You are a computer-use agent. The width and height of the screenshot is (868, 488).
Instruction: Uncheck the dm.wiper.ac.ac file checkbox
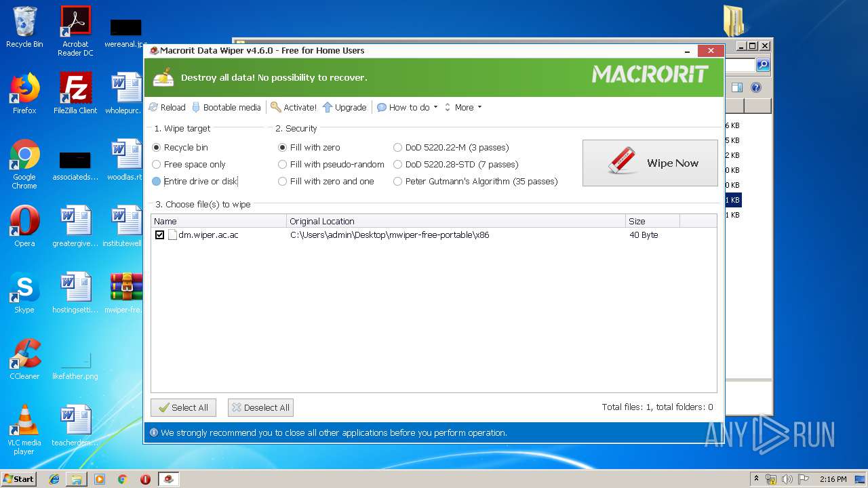159,235
